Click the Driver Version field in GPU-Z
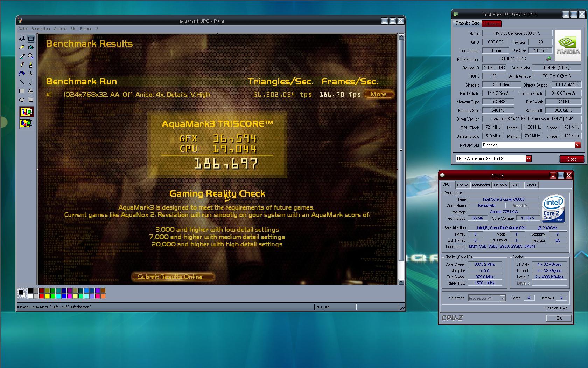This screenshot has width=588, height=368. point(532,119)
